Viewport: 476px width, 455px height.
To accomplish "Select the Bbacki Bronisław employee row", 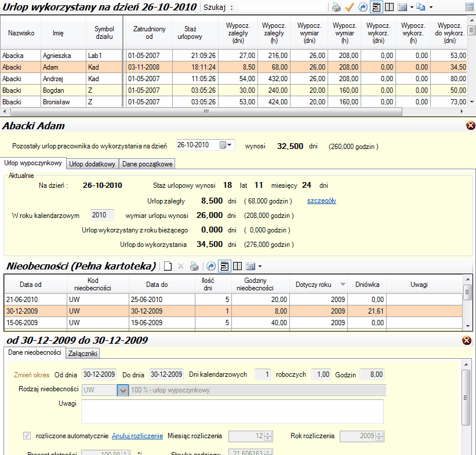I will pos(233,101).
